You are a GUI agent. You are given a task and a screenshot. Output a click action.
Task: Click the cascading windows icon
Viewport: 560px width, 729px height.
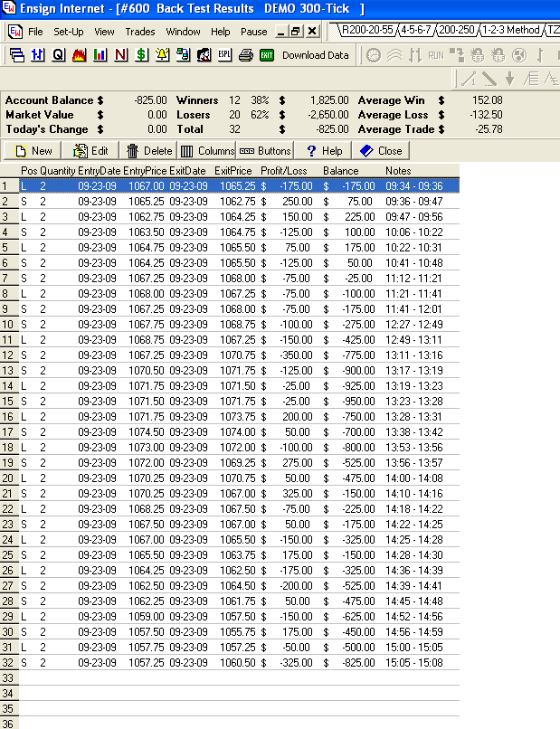click(17, 55)
